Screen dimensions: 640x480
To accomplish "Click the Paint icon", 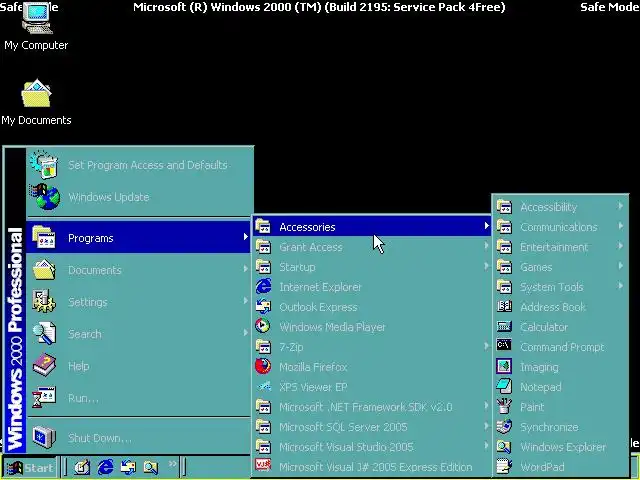I will 504,406.
